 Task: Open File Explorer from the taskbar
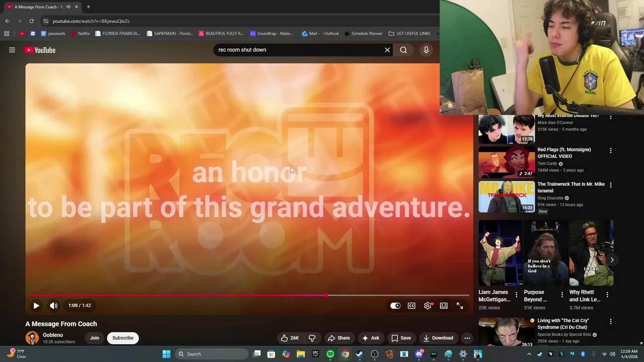click(x=301, y=354)
